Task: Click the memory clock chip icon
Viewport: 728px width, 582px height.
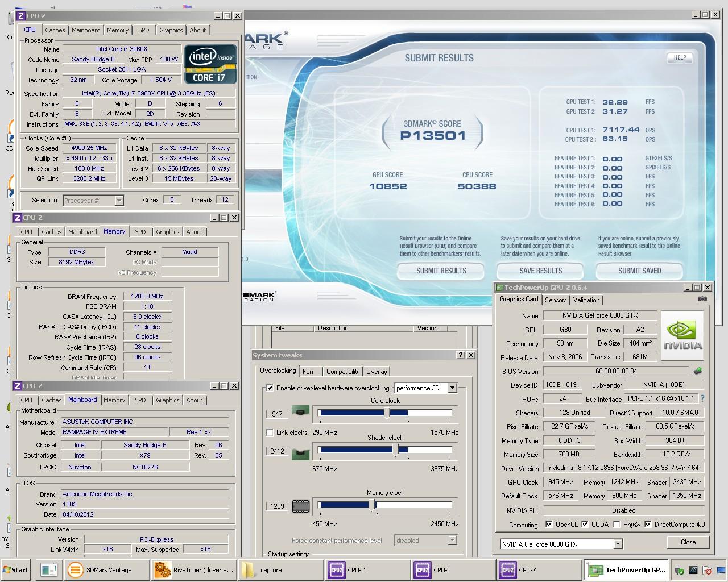Action: (300, 506)
